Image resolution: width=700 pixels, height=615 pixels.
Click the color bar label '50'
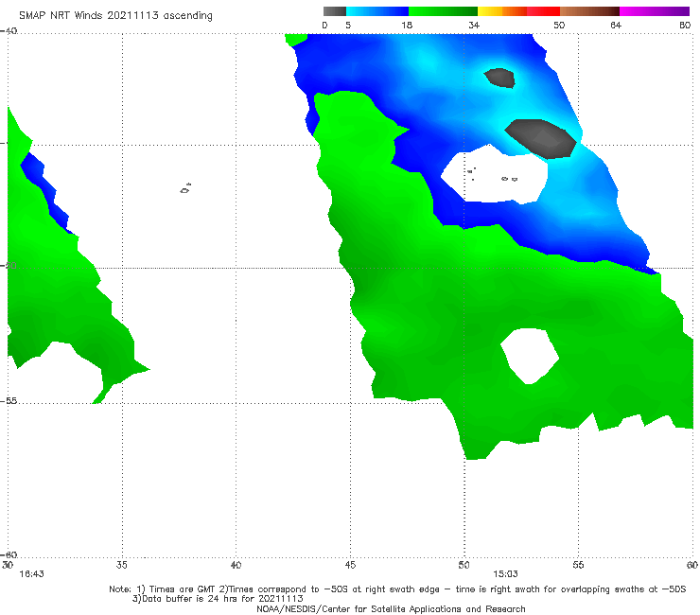(x=559, y=25)
